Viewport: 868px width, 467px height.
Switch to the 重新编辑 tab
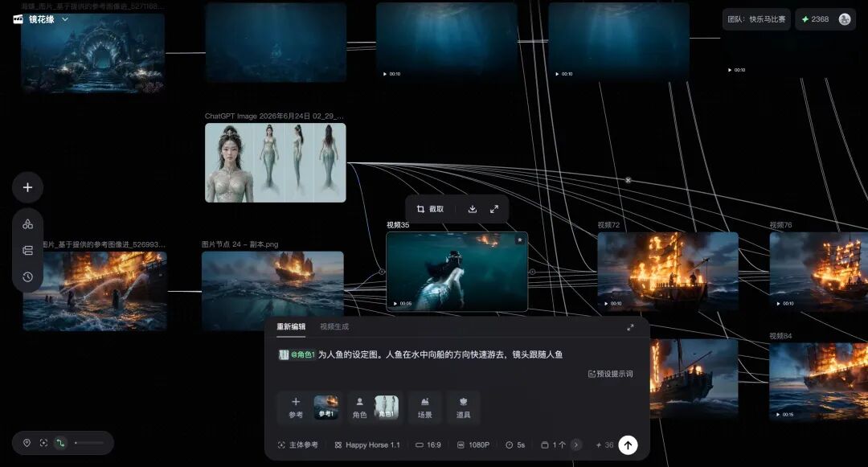point(291,327)
